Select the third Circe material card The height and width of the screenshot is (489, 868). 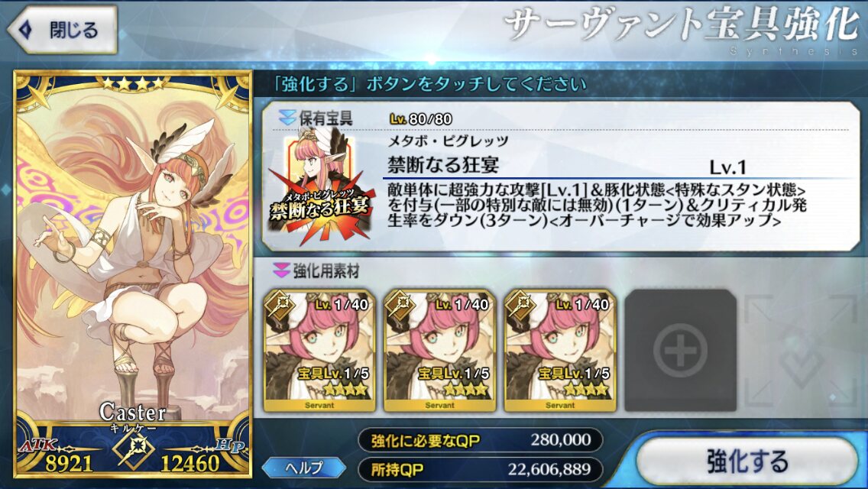560,350
